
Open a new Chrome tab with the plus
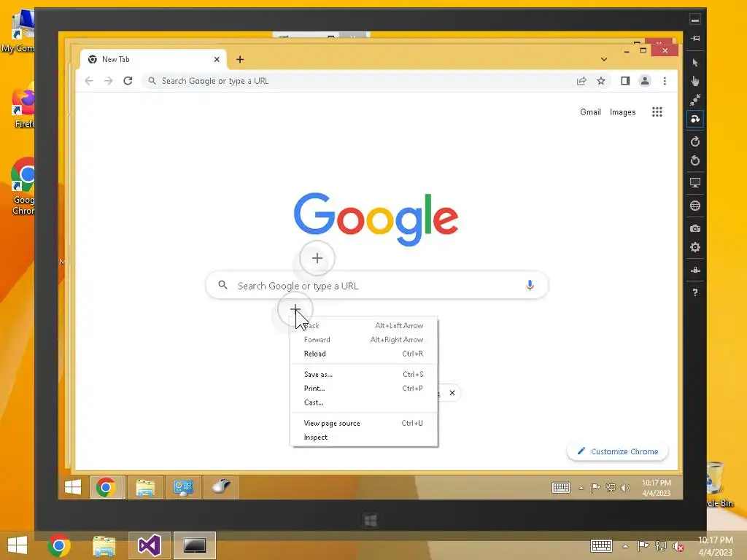coord(240,60)
